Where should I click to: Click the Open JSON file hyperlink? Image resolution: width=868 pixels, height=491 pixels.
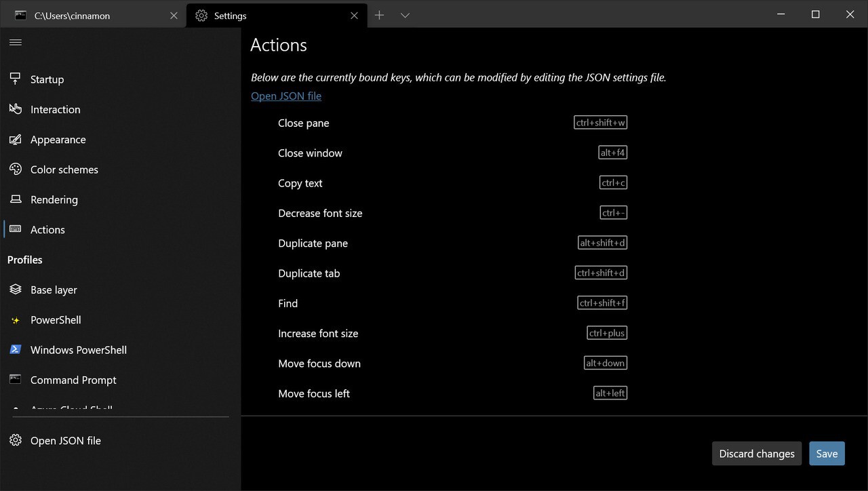click(286, 96)
